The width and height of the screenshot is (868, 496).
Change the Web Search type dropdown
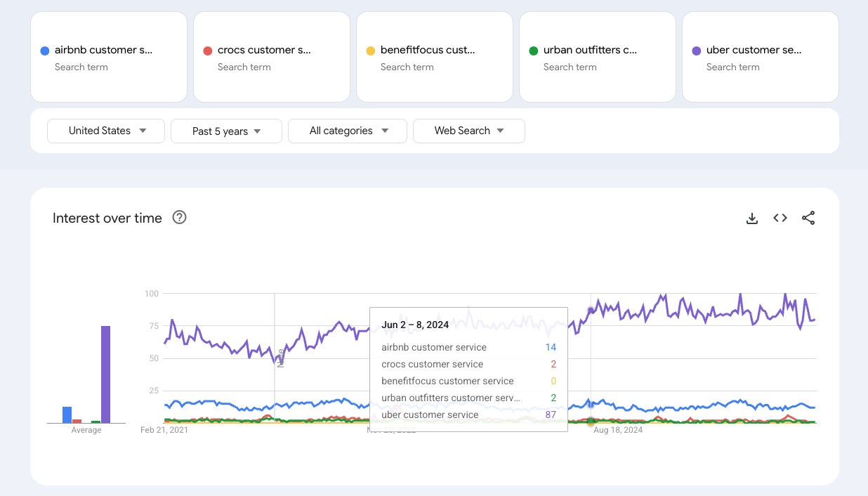click(x=468, y=131)
